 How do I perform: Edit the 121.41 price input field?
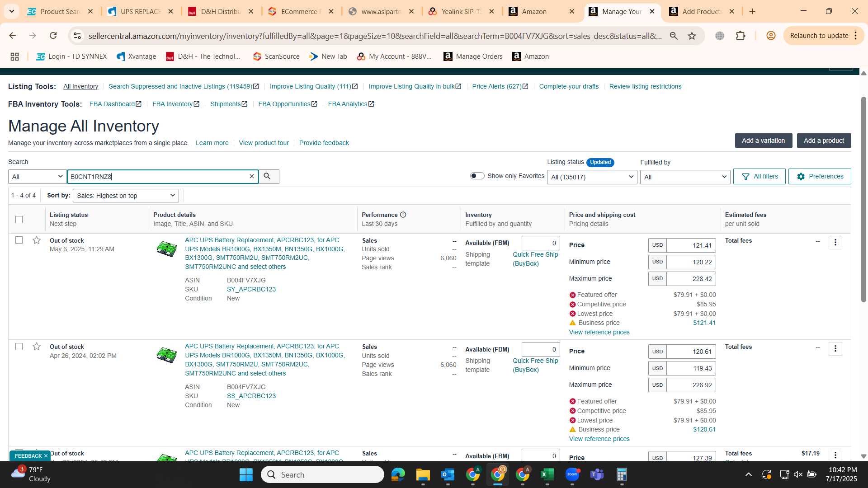691,245
